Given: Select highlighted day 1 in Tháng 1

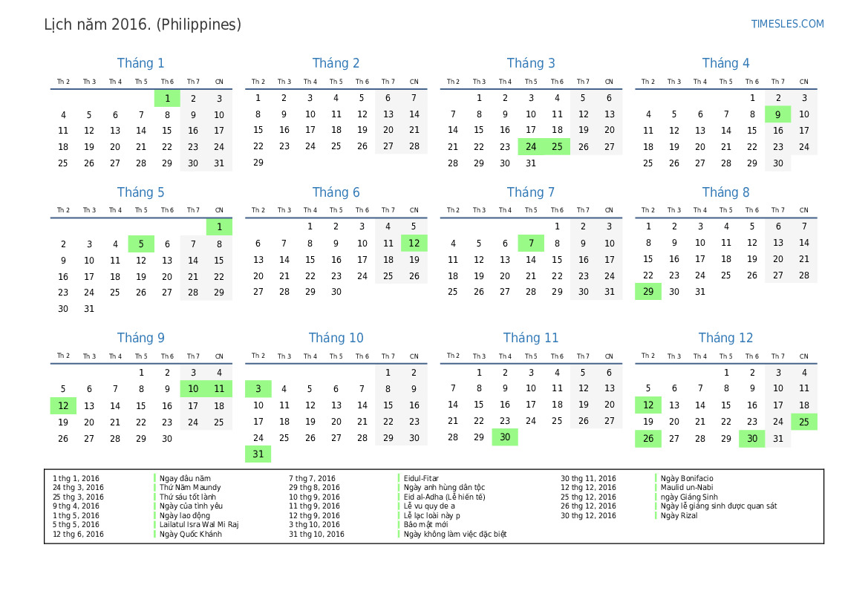Looking at the screenshot, I should click(167, 98).
